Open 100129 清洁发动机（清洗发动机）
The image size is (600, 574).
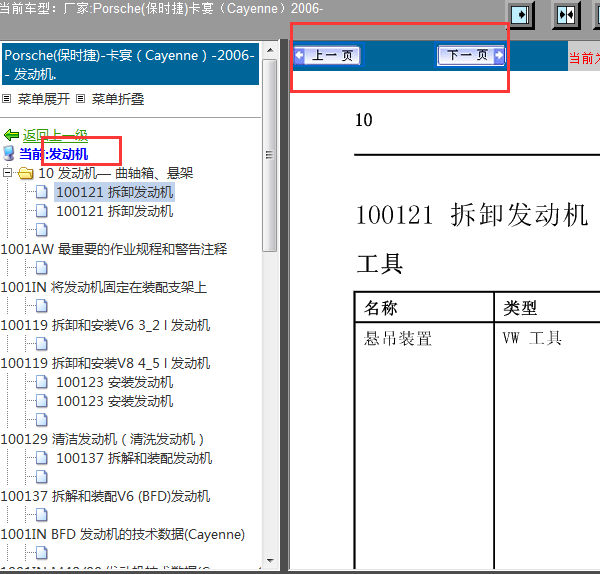point(102,439)
